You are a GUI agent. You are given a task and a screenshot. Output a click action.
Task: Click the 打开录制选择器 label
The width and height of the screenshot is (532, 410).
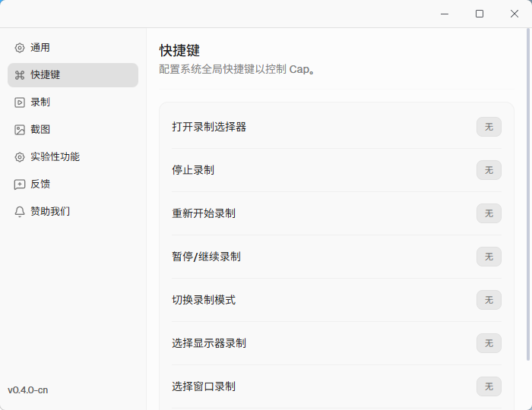point(209,127)
